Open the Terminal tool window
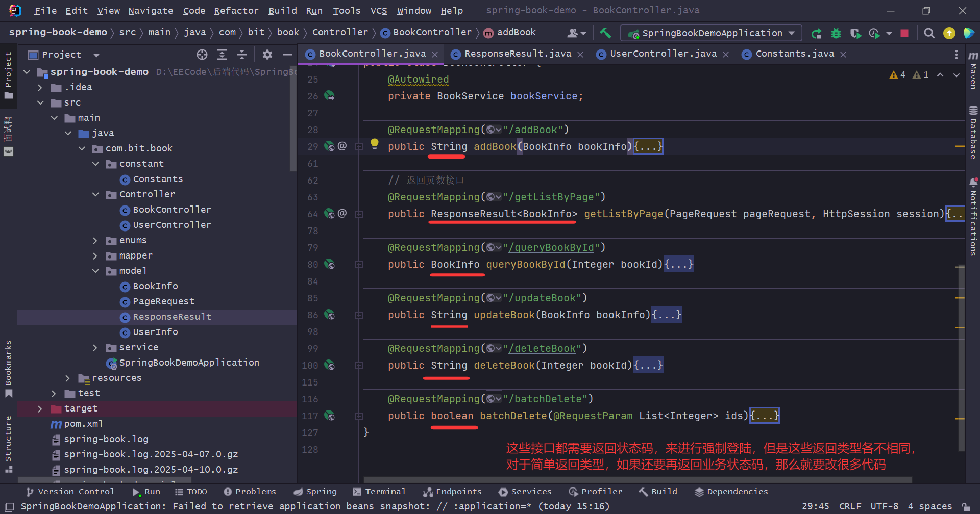The height and width of the screenshot is (514, 980). pos(379,492)
